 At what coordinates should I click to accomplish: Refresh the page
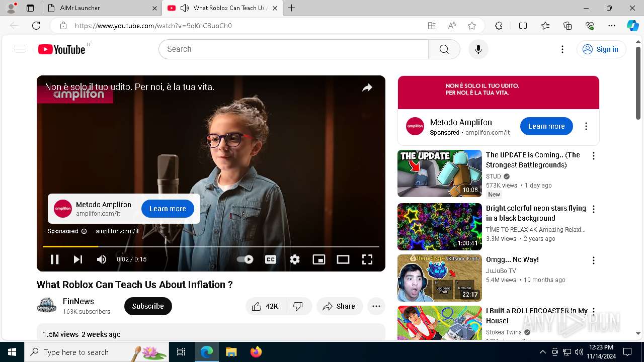[36, 26]
